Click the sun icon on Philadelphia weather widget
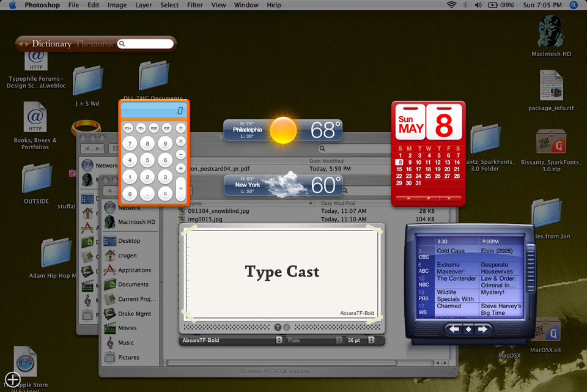Screen dimensions: 587x392 click(x=283, y=130)
